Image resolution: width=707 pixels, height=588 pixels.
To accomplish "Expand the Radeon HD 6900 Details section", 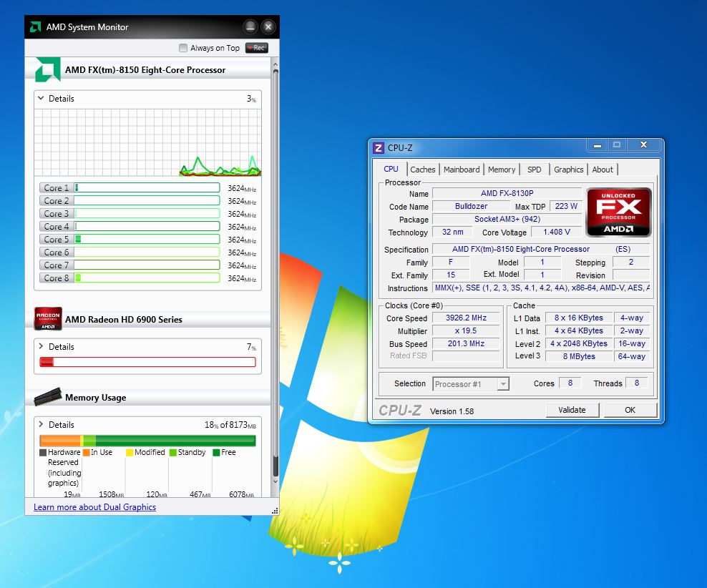I will tap(41, 346).
